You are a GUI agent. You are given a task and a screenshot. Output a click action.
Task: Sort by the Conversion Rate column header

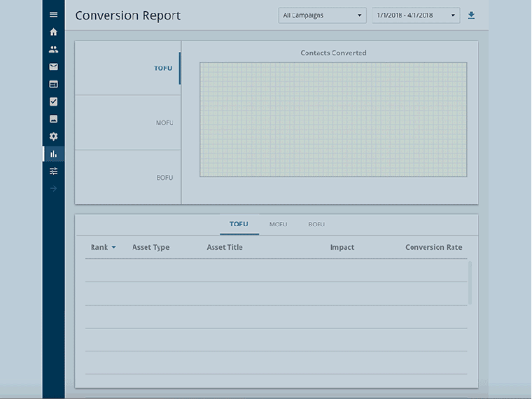[433, 247]
